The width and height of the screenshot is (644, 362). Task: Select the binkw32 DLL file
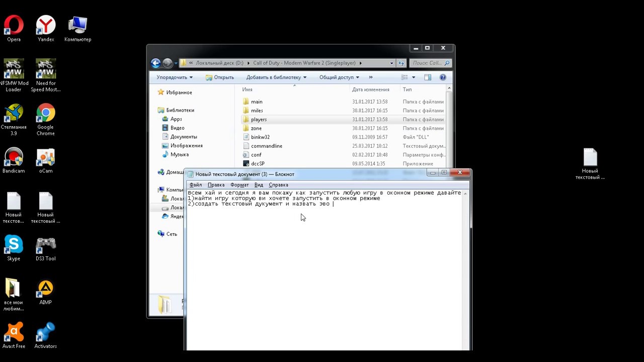click(260, 137)
